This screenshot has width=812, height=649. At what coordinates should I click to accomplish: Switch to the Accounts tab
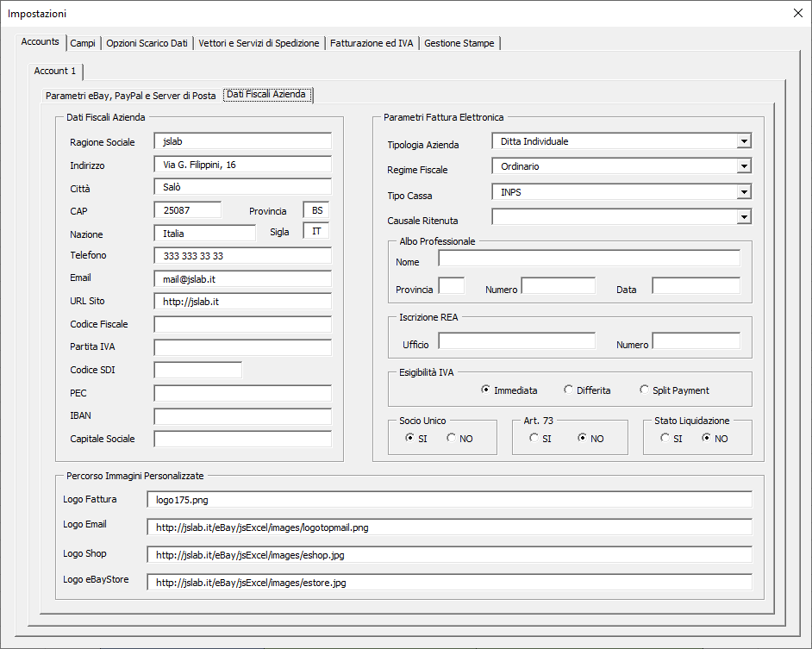pyautogui.click(x=40, y=42)
